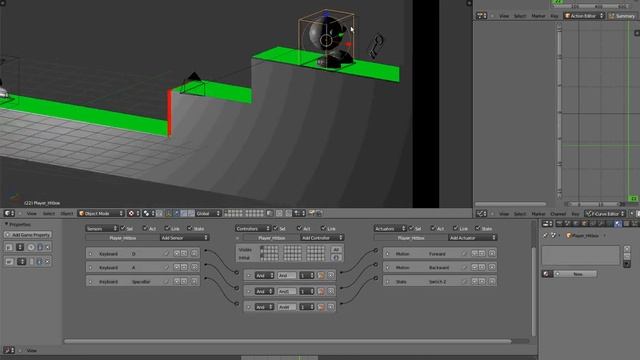
Task: Toggle the Sel checkbox for Actuators
Action: pos(411,228)
